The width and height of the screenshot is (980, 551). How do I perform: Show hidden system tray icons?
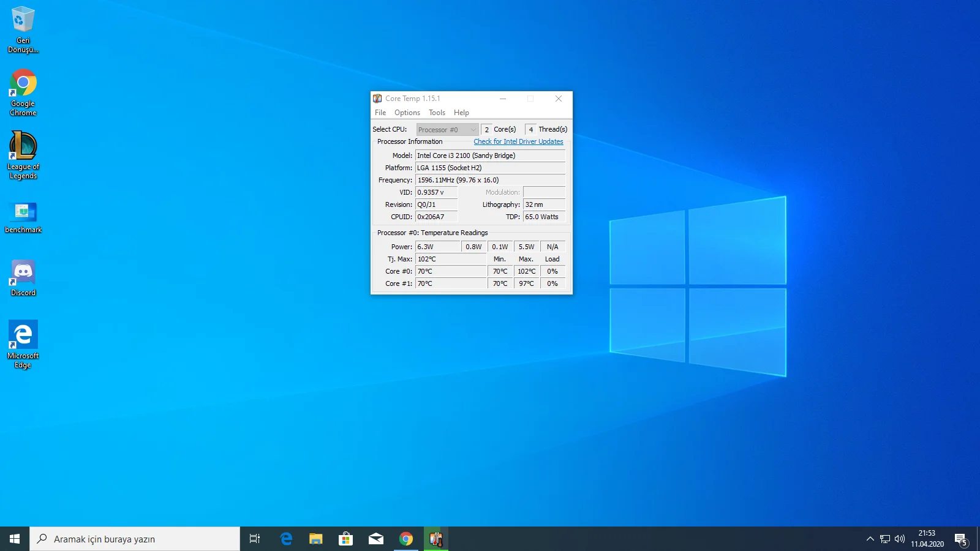[870, 539]
